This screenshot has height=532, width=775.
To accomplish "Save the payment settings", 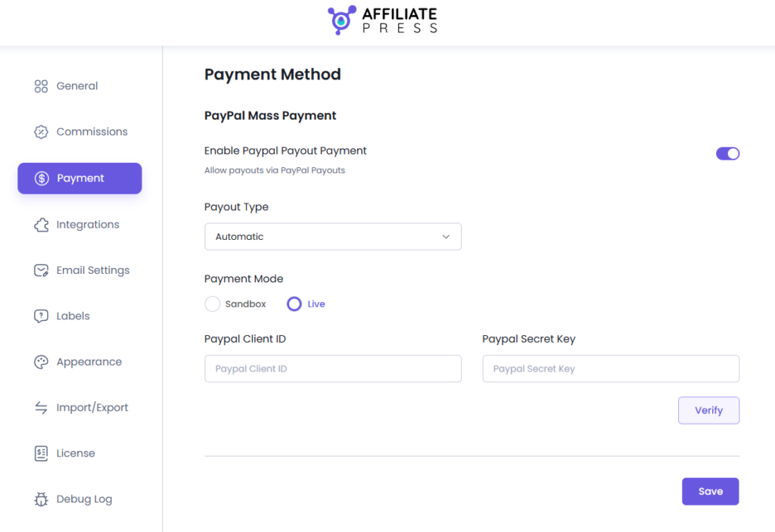I will coord(710,491).
